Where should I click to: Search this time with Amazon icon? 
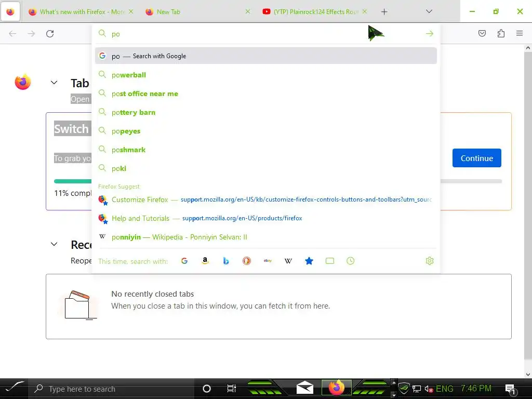click(205, 261)
